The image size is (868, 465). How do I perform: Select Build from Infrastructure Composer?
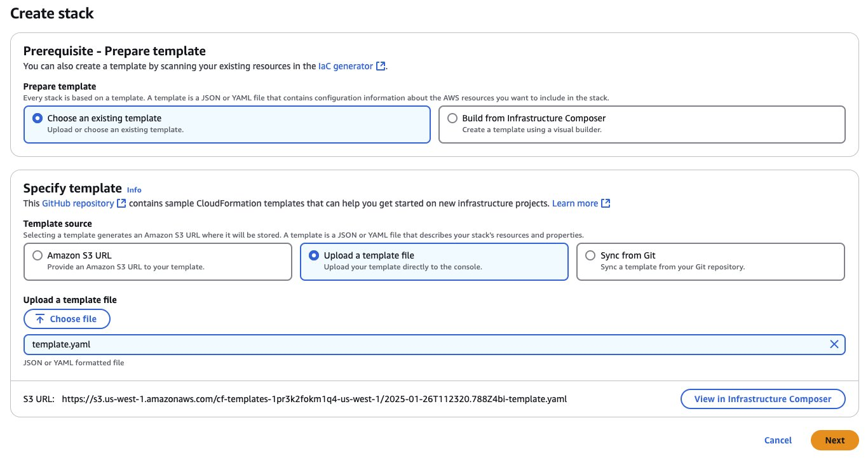[452, 118]
